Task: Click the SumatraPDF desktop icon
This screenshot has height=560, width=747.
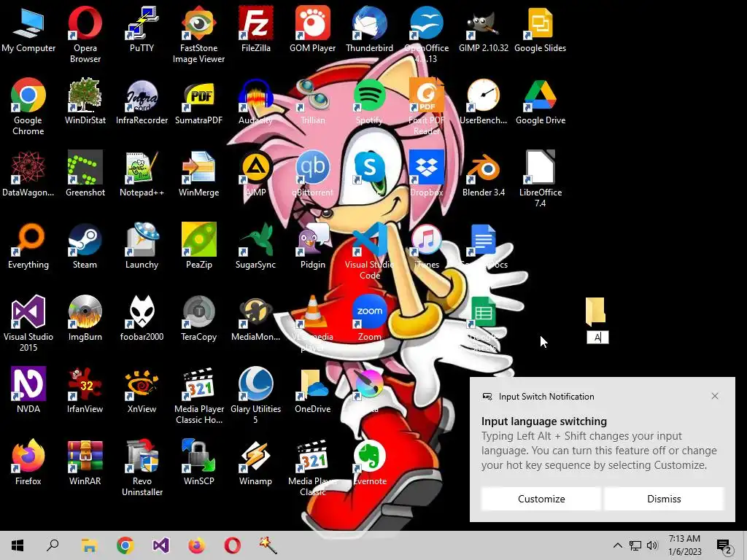Action: [198, 96]
